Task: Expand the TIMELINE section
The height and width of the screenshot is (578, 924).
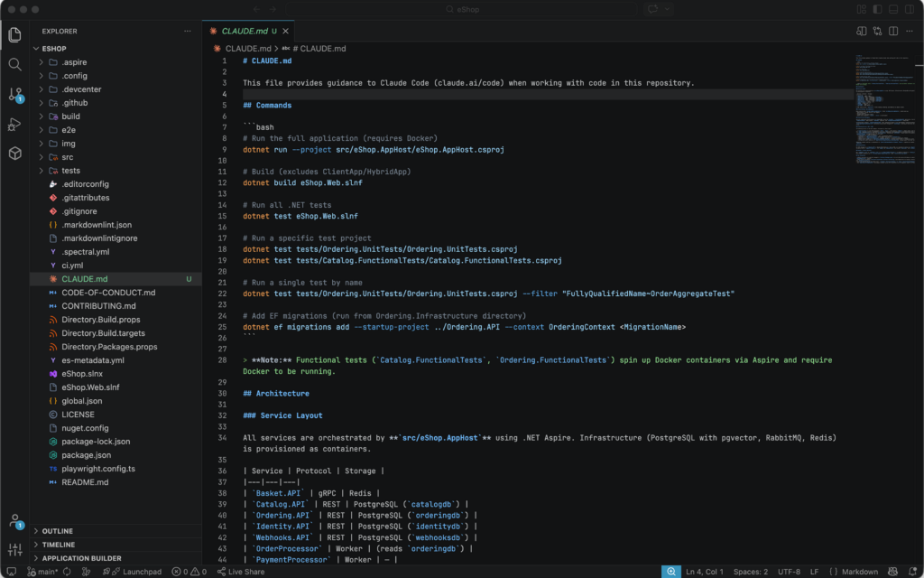Action: point(115,545)
